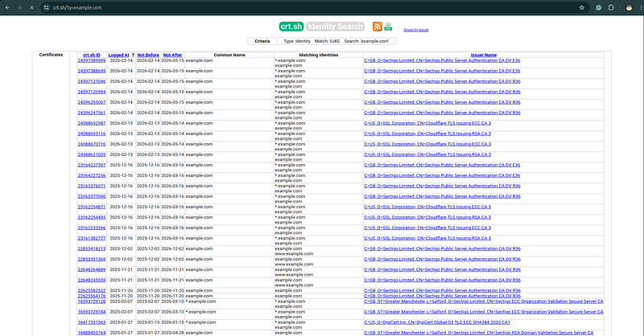Open certificate ID 23164227397
Viewport: 644px width, 336px height.
(x=92, y=165)
